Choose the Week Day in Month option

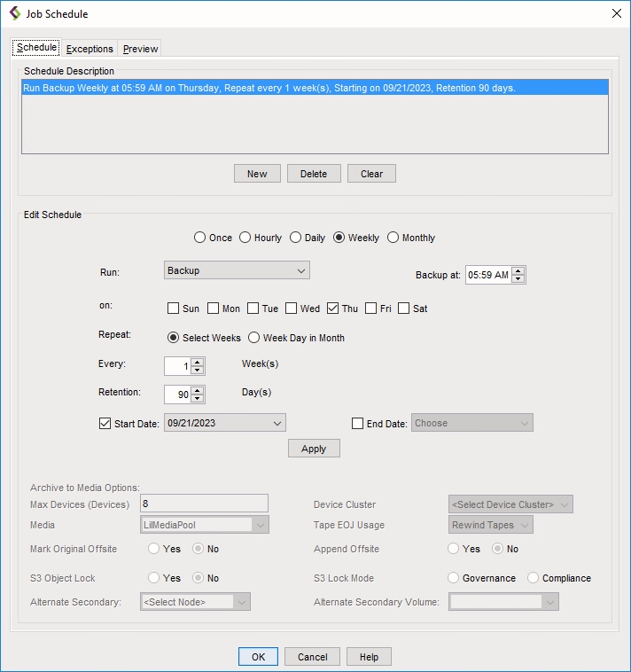(x=254, y=338)
